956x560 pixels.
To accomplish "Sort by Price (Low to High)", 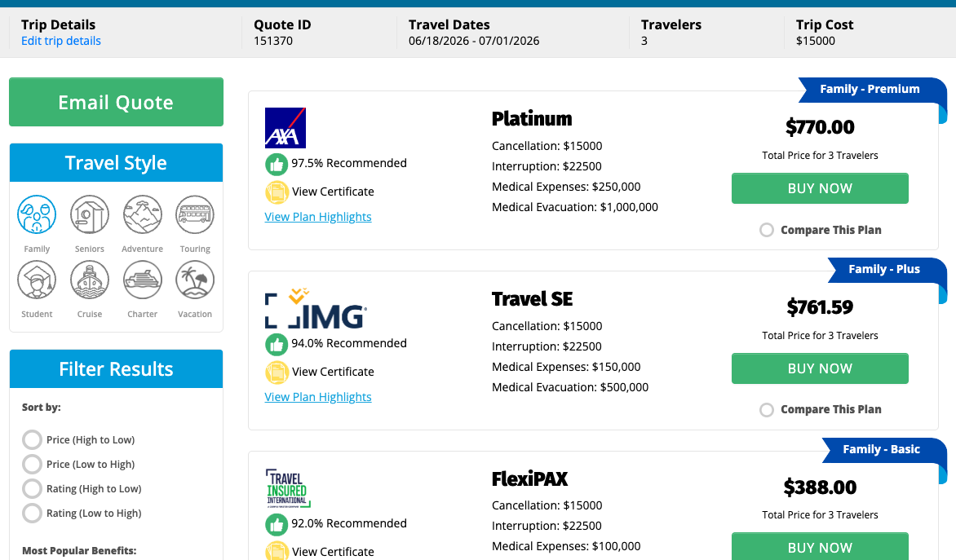I will (32, 465).
